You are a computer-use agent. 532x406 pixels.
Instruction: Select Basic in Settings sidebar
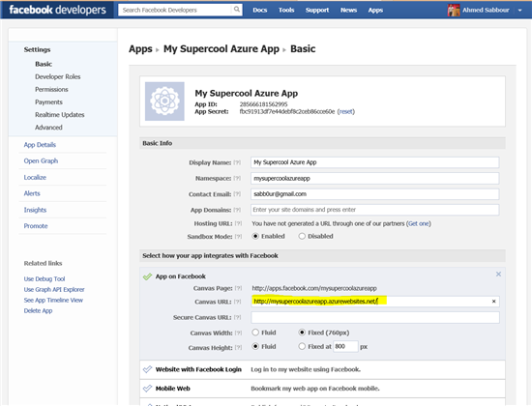click(x=44, y=64)
